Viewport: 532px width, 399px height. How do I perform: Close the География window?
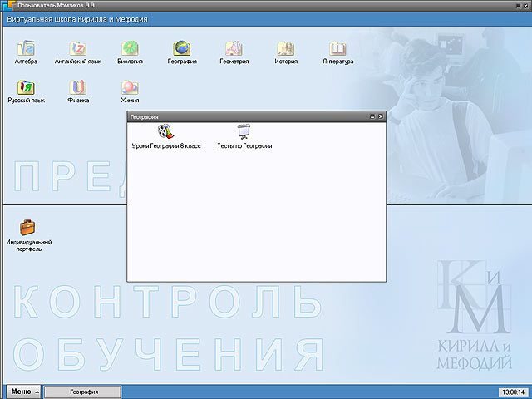pyautogui.click(x=381, y=117)
